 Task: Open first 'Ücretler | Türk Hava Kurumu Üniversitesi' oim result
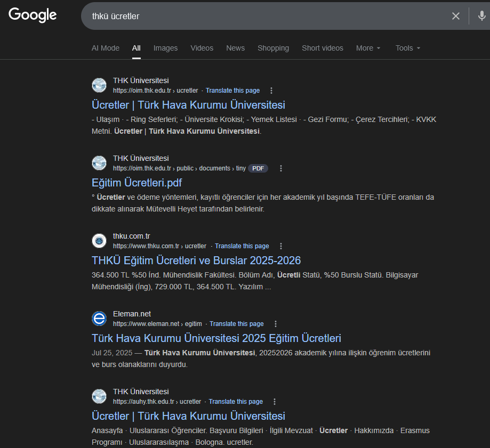(188, 105)
